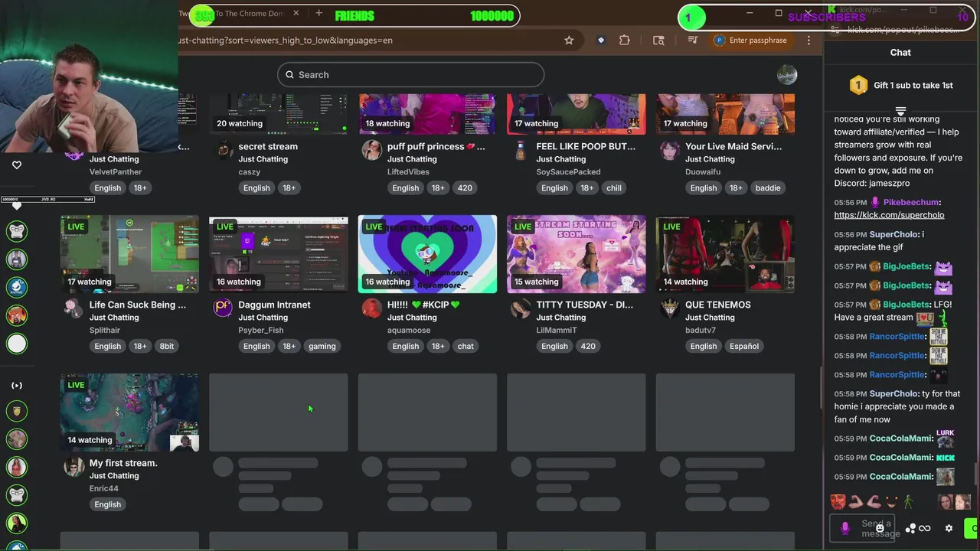Click the bookmark star in the address bar
The image size is (980, 551).
[569, 41]
